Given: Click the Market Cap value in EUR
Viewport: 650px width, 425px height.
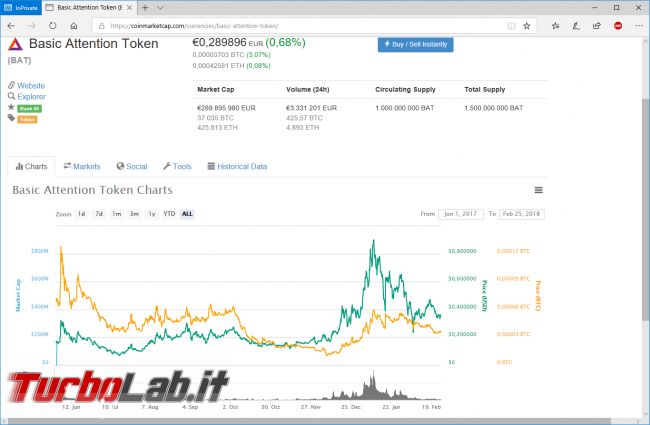Looking at the screenshot, I should (226, 108).
